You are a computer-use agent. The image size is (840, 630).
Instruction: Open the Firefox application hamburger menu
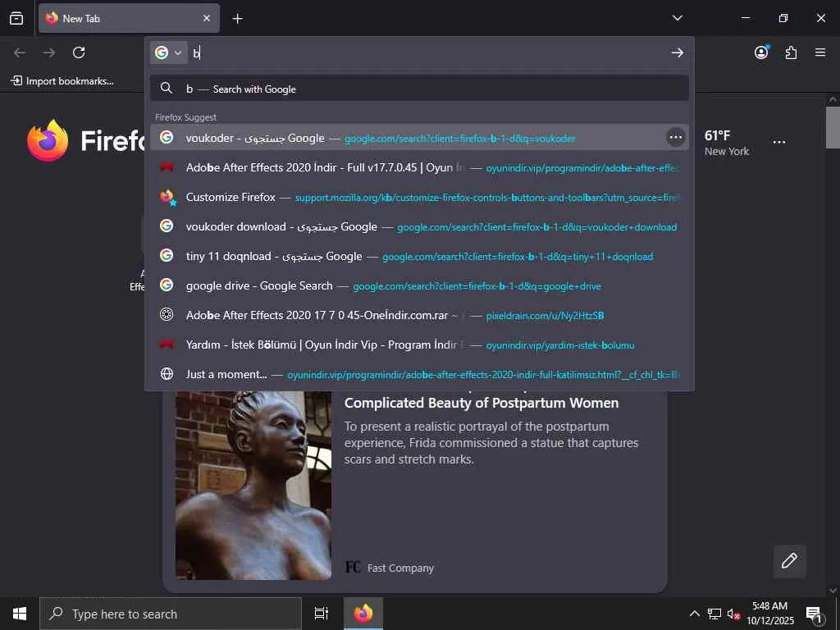819,52
